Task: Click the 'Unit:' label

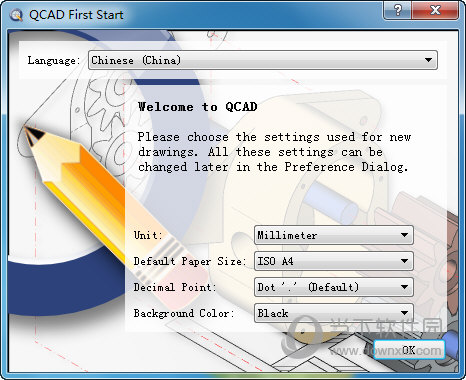Action: [x=148, y=235]
